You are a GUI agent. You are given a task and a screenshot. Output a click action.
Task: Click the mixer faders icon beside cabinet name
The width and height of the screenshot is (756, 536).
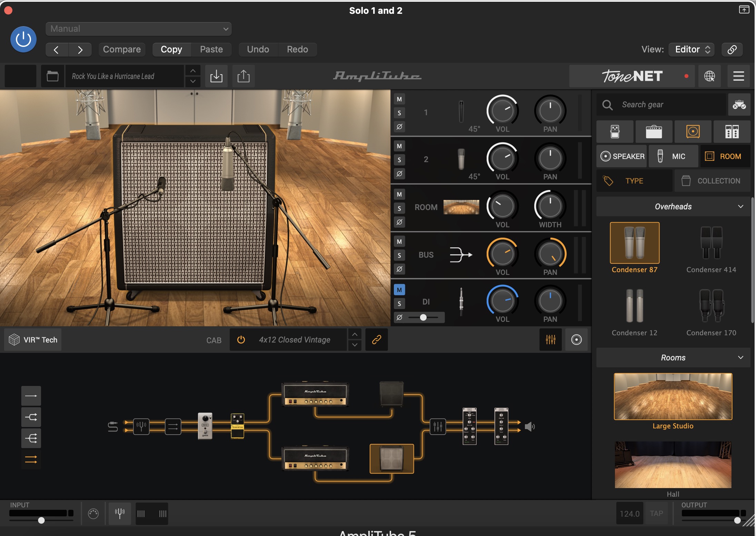pyautogui.click(x=550, y=340)
